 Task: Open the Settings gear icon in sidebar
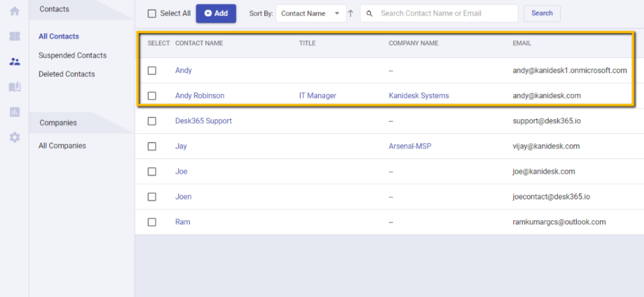[15, 138]
